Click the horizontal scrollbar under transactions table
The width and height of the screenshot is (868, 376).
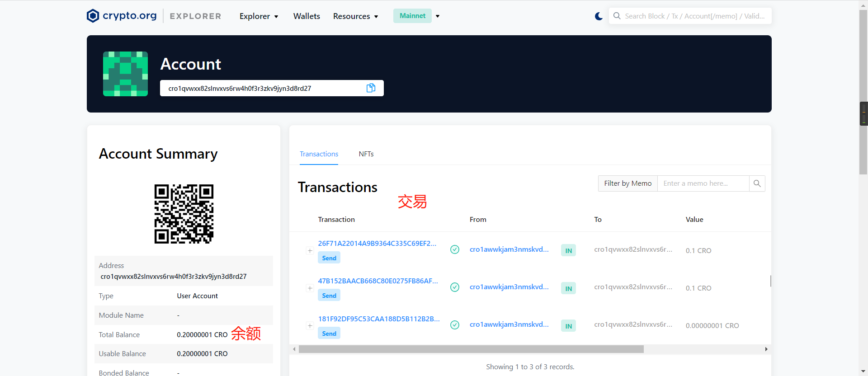point(471,349)
